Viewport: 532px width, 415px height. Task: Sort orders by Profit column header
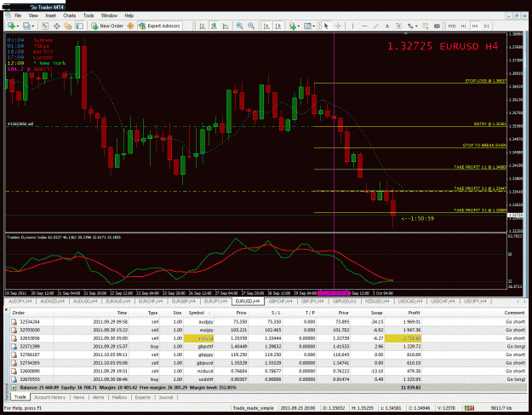pyautogui.click(x=414, y=313)
